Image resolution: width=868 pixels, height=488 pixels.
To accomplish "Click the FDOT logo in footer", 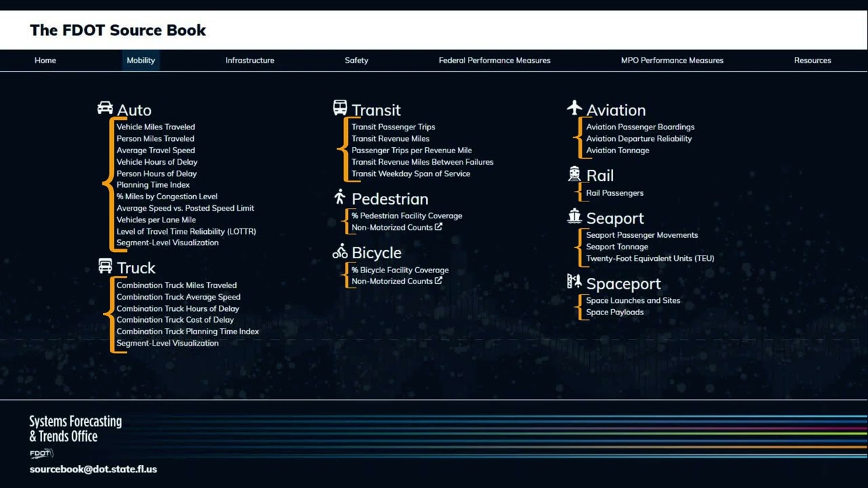I will (41, 453).
